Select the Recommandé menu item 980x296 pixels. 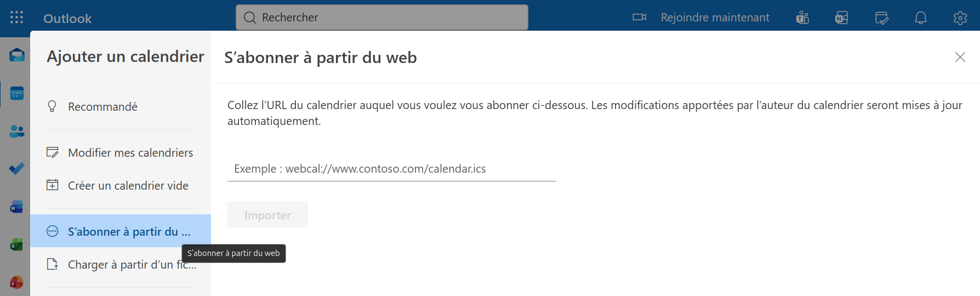(x=102, y=107)
